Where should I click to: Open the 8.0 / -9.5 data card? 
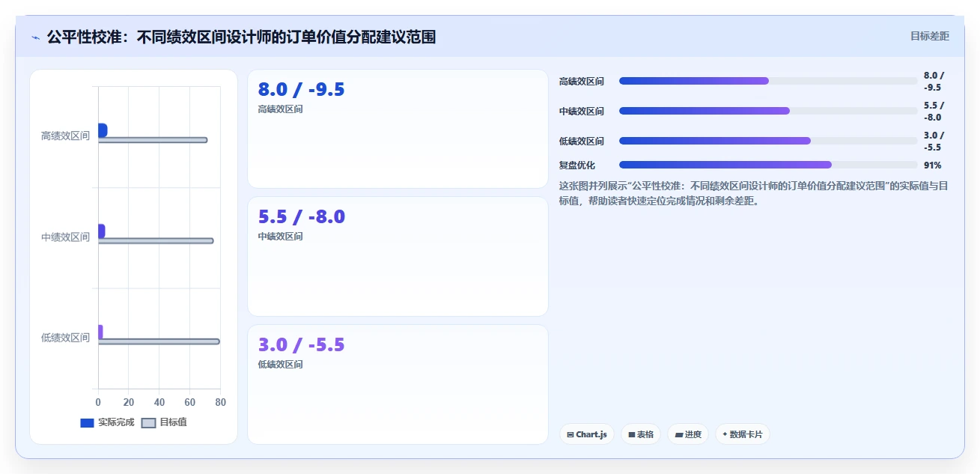click(x=398, y=129)
